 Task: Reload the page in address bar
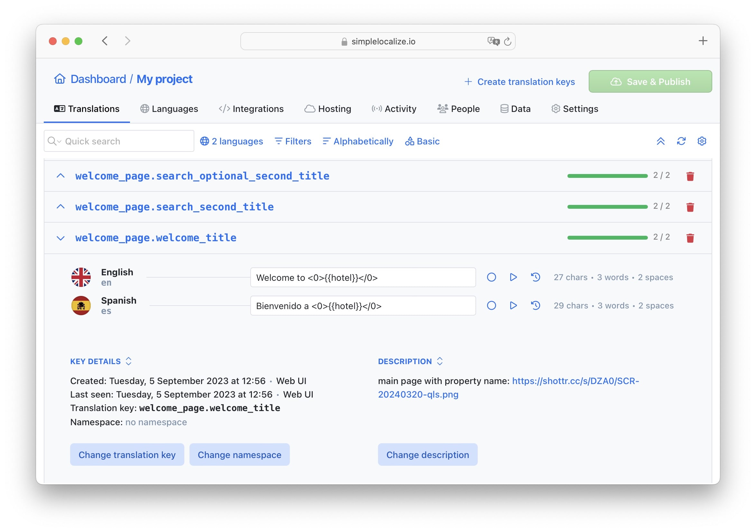coord(508,41)
